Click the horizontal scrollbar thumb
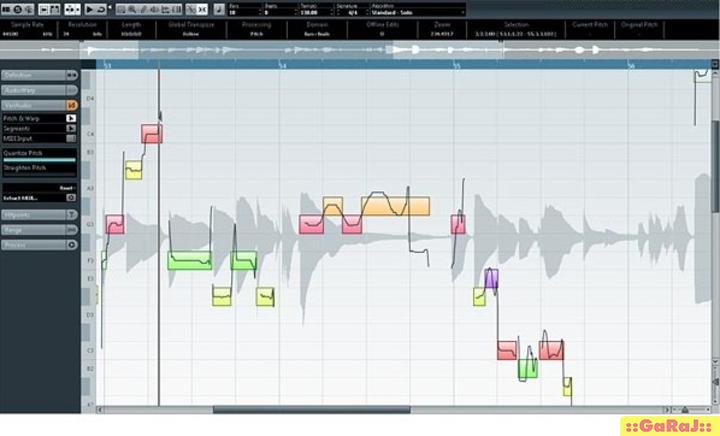 coord(312,409)
